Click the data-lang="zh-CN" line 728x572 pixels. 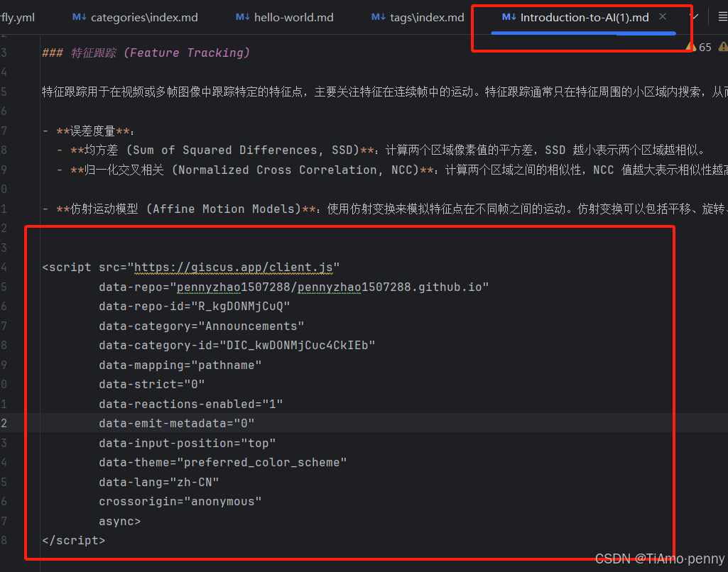pos(158,483)
